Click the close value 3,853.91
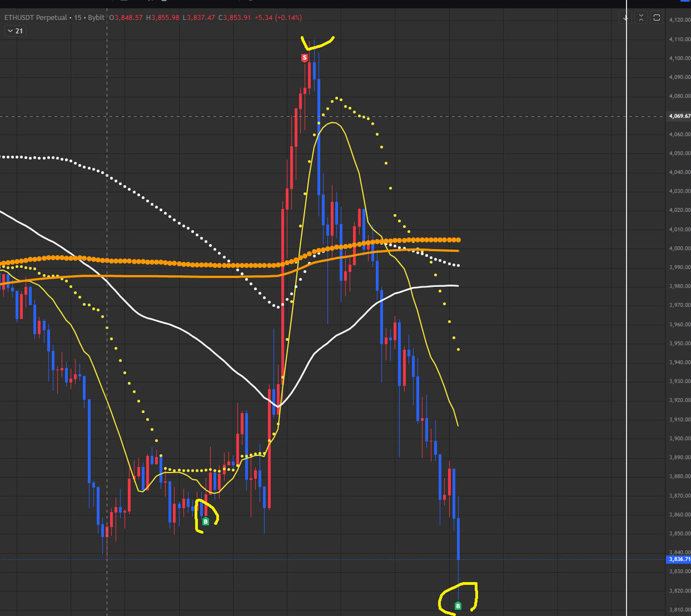The height and width of the screenshot is (616, 691). point(238,17)
